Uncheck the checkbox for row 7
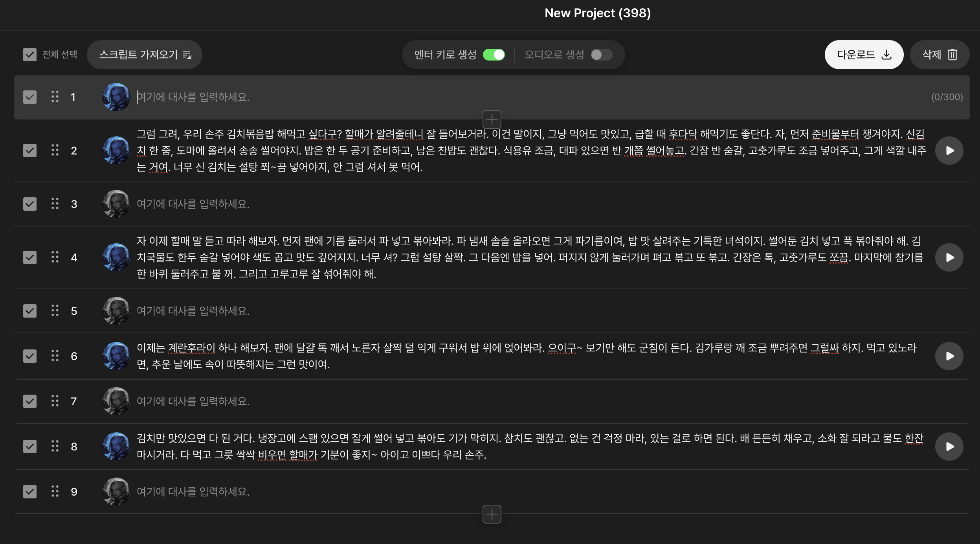980x544 pixels. (30, 401)
